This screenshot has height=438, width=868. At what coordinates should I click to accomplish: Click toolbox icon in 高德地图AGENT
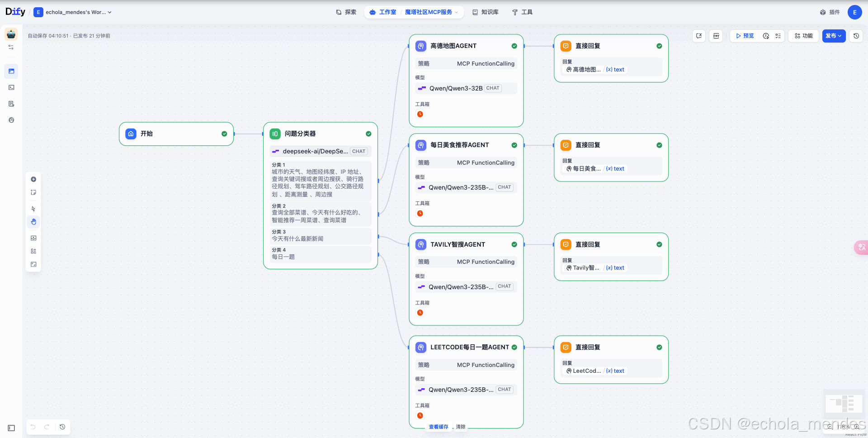tap(420, 114)
